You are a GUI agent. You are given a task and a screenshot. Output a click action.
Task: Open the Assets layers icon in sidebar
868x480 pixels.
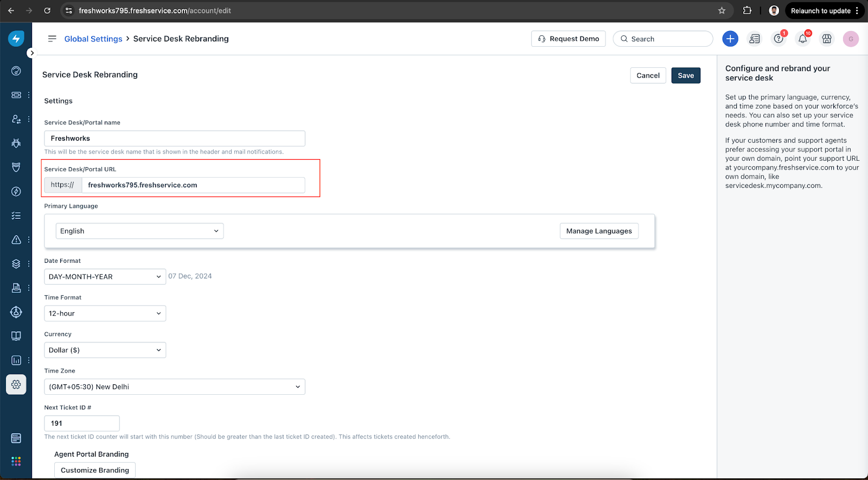click(x=16, y=264)
